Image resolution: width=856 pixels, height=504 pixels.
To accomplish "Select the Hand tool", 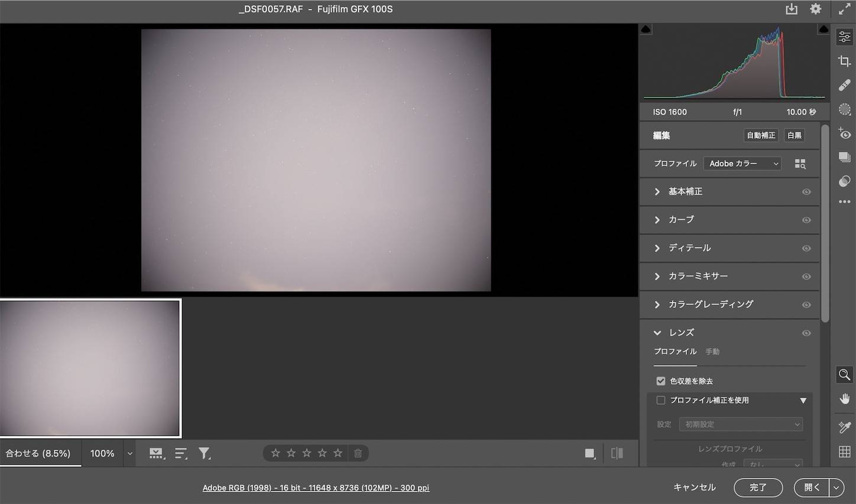I will (844, 398).
